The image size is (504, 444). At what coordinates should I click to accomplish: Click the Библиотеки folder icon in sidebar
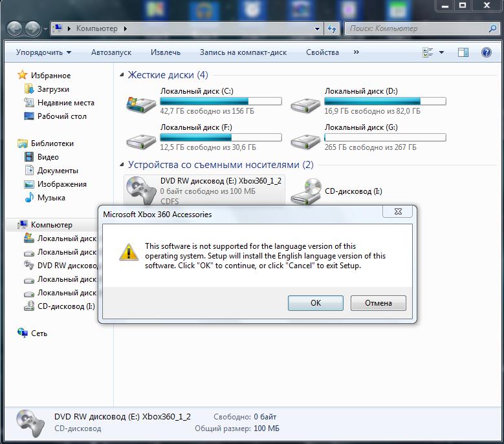(x=23, y=143)
